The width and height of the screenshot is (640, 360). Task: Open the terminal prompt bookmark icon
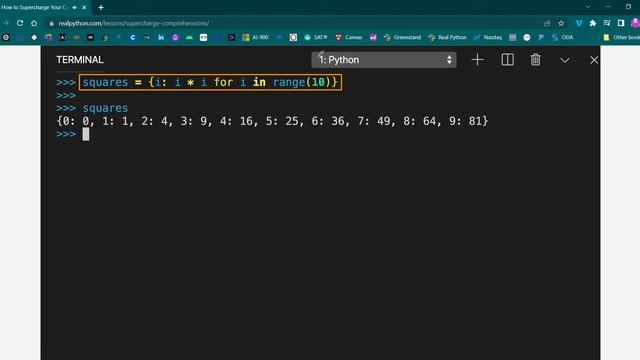pos(231,37)
